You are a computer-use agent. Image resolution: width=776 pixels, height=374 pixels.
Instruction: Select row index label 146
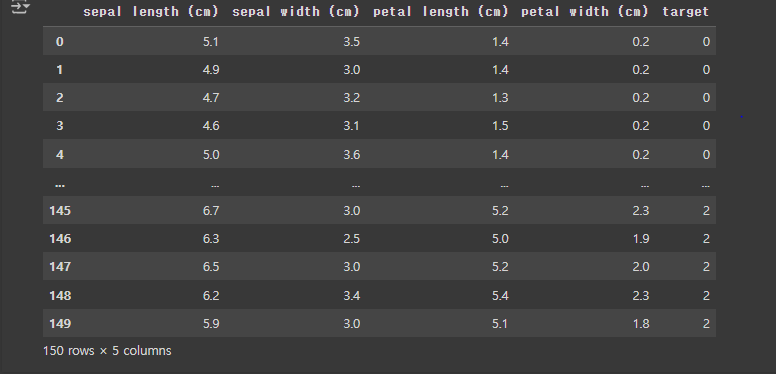(60, 239)
